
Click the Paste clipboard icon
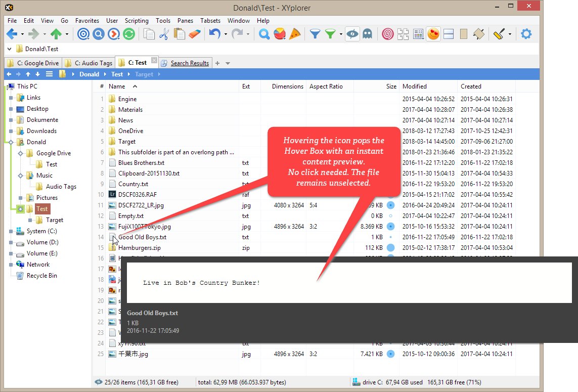click(x=180, y=34)
